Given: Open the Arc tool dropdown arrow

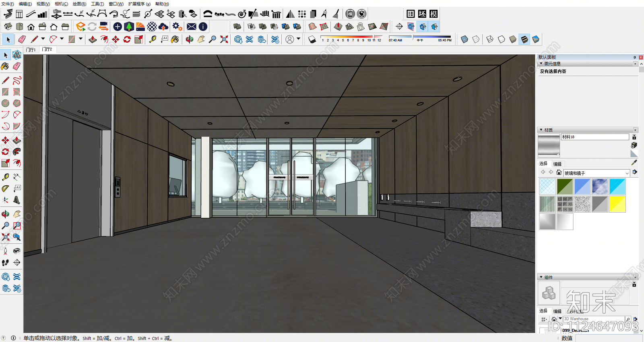Looking at the screenshot, I should (x=62, y=39).
